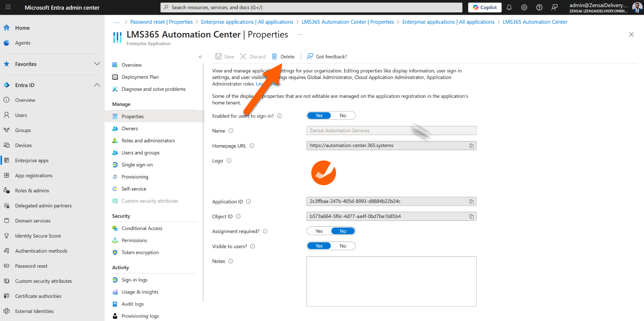Click the Delete trash can icon
The width and height of the screenshot is (644, 321).
pyautogui.click(x=274, y=56)
